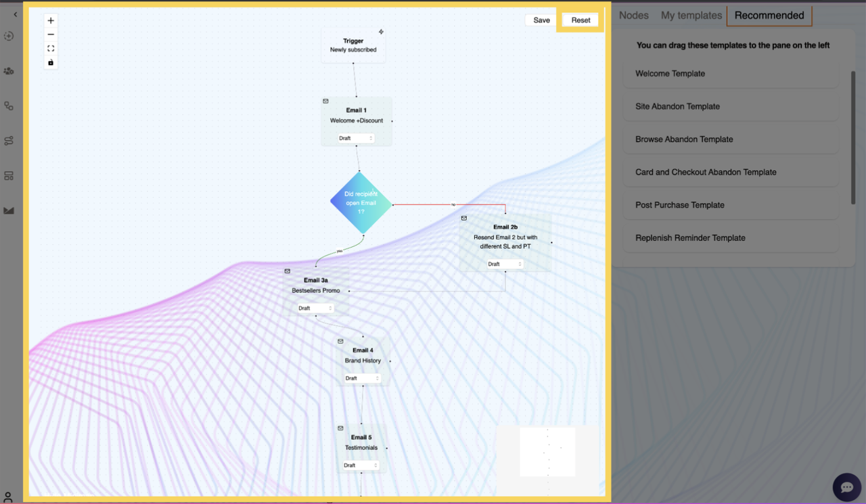Reset the workflow canvas
This screenshot has width=866, height=504.
pos(580,20)
